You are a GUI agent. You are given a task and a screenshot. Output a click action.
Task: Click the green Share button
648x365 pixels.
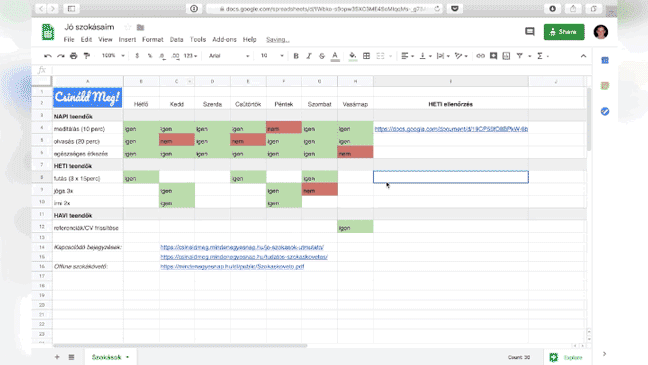(564, 32)
